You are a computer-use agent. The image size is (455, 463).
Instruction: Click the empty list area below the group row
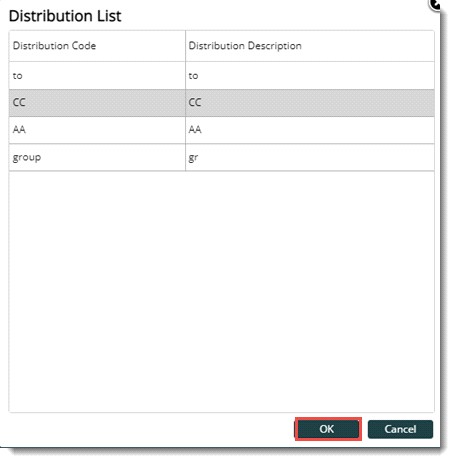tap(221, 292)
